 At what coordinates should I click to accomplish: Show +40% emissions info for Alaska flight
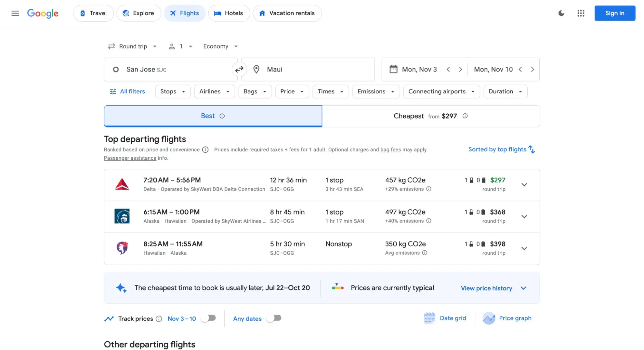(x=428, y=221)
